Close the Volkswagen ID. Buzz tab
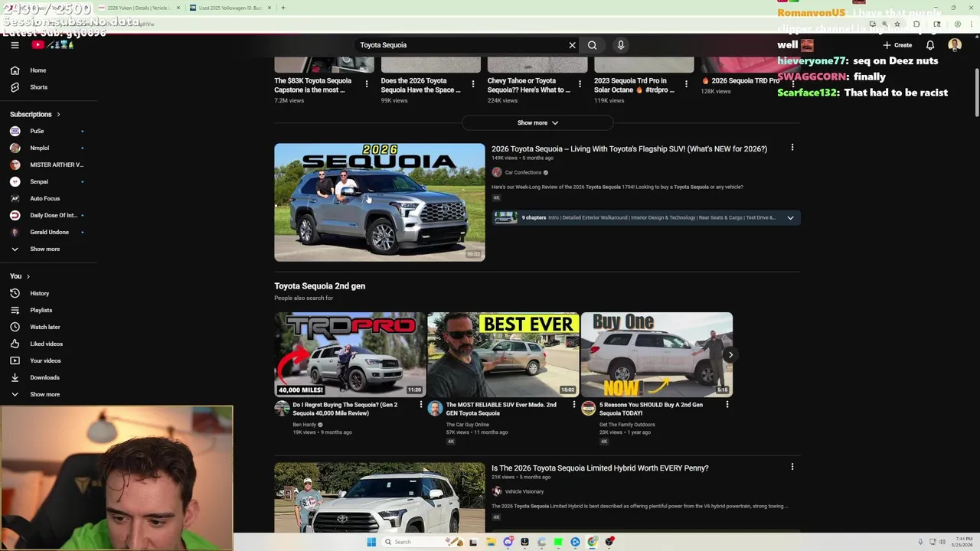The image size is (980, 551). coord(269,8)
